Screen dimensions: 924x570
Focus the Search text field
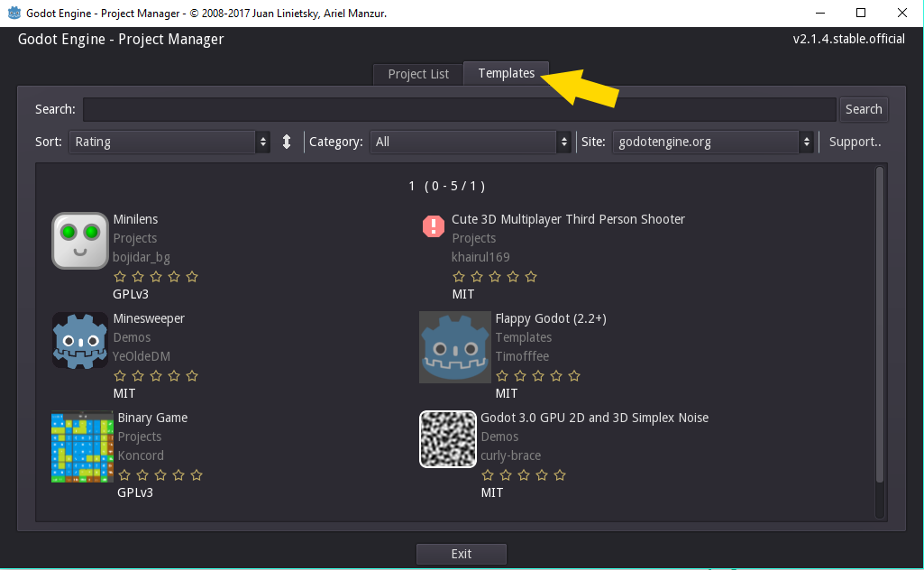[x=460, y=110]
